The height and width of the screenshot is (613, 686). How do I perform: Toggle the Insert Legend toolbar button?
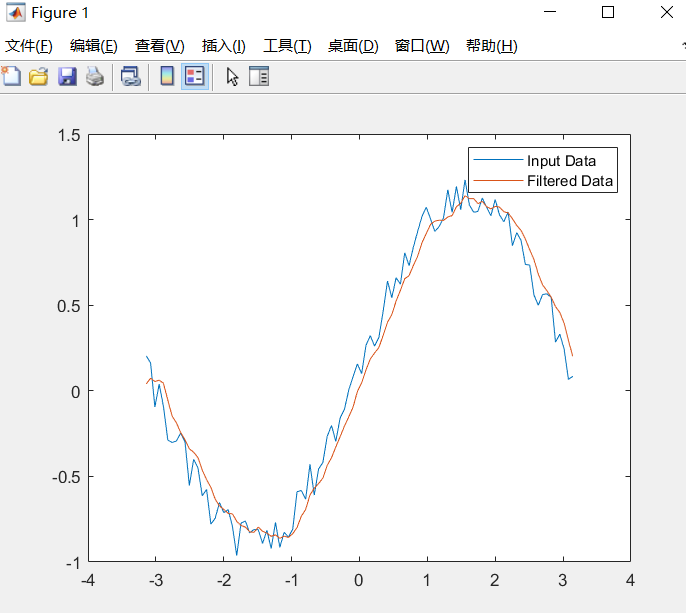[x=195, y=76]
